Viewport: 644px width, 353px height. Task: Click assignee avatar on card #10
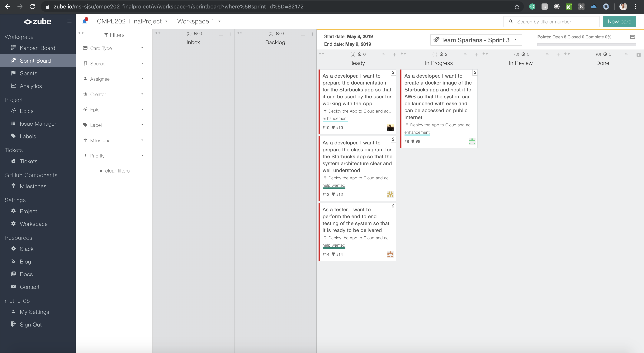(390, 128)
